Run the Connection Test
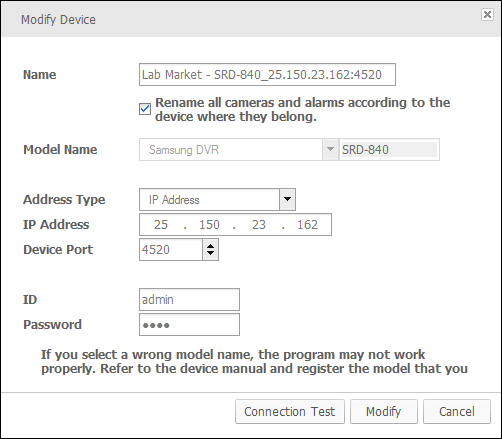This screenshot has width=502, height=439. (290, 412)
